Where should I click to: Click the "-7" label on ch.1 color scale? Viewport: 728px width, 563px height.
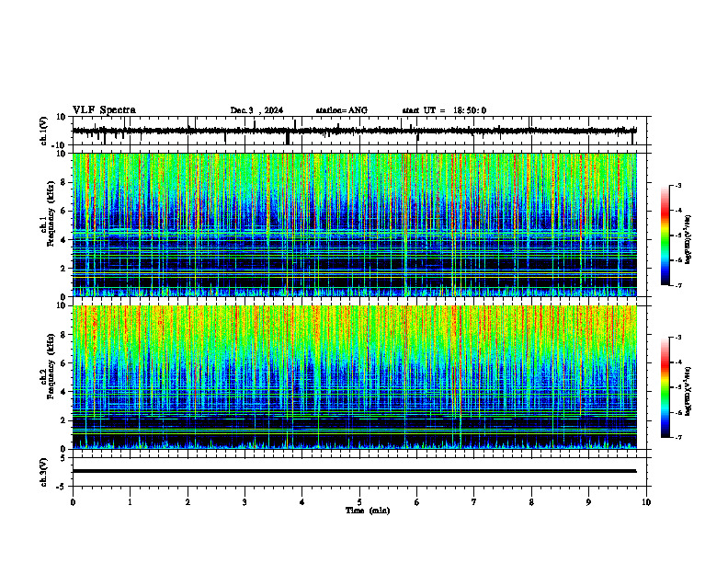coord(678,285)
